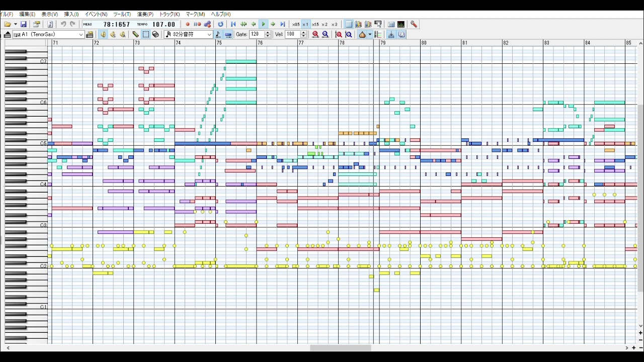The width and height of the screenshot is (644, 362).
Task: Click the eject-shaped icon beside track selector
Action: 7,34
